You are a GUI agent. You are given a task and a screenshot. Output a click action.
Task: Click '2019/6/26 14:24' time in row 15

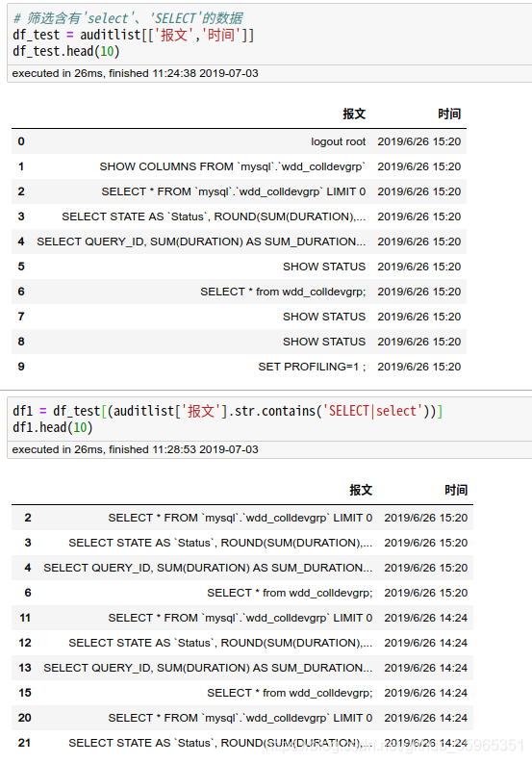(426, 693)
